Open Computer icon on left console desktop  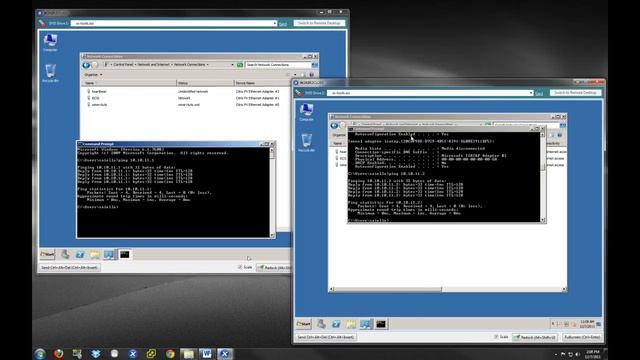click(x=50, y=42)
